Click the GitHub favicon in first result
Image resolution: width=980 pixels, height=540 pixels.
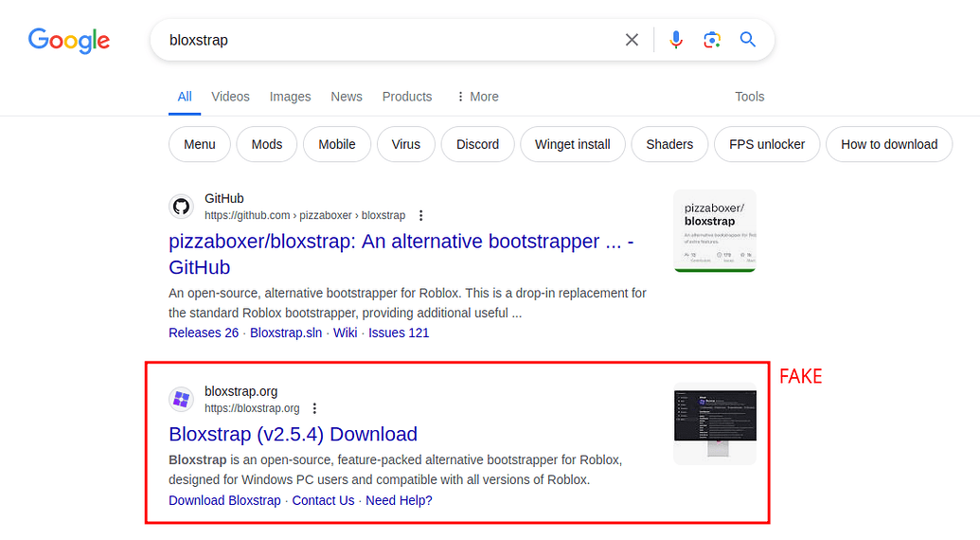point(181,207)
